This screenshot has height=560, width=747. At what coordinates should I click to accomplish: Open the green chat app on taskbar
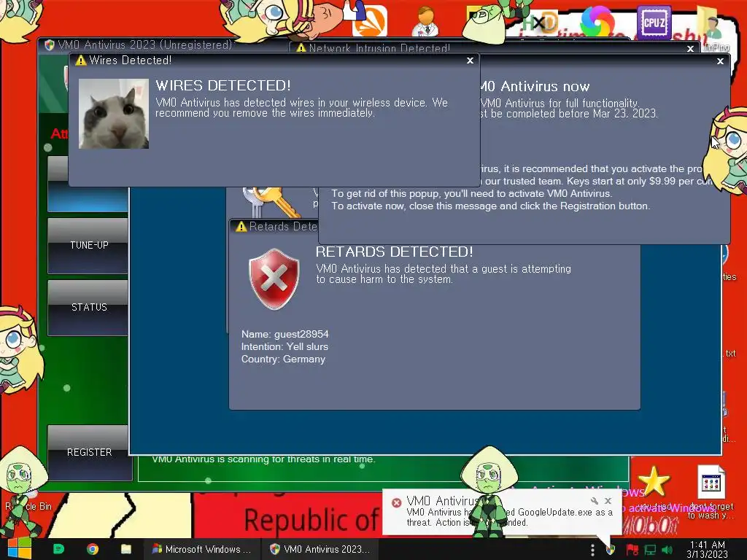coord(58,549)
